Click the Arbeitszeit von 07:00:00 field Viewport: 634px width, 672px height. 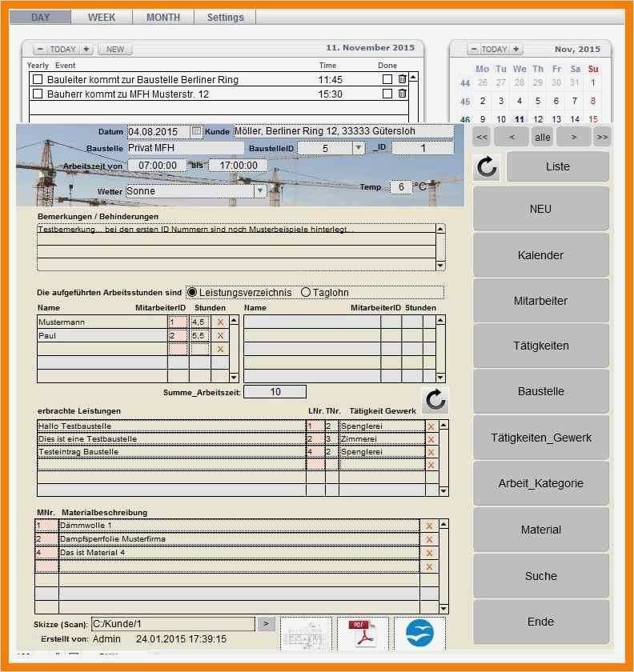[x=158, y=166]
